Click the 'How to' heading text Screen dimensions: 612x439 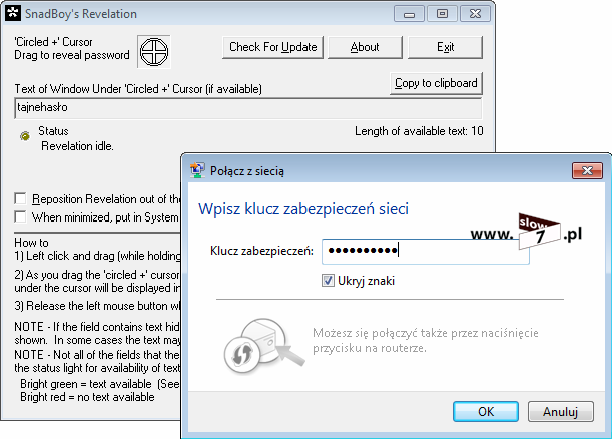31,243
